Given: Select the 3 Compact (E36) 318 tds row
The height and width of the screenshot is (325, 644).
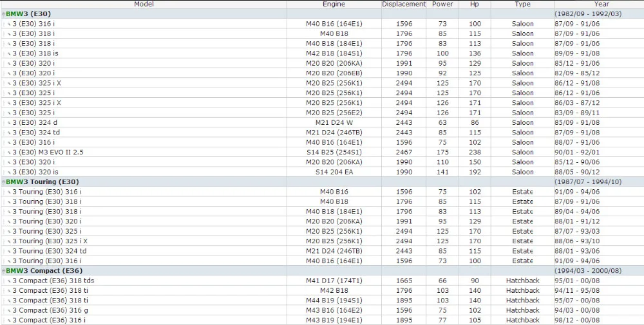Looking at the screenshot, I should pos(323,281).
